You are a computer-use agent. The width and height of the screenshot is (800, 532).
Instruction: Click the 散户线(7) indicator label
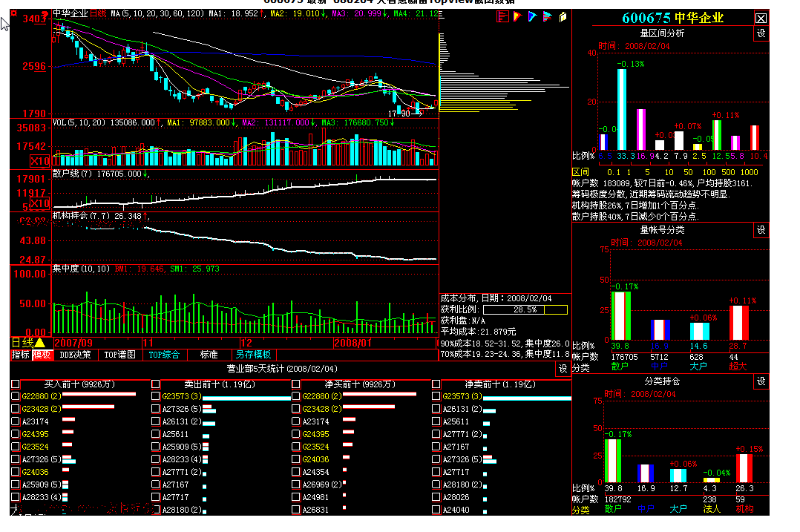pos(73,174)
